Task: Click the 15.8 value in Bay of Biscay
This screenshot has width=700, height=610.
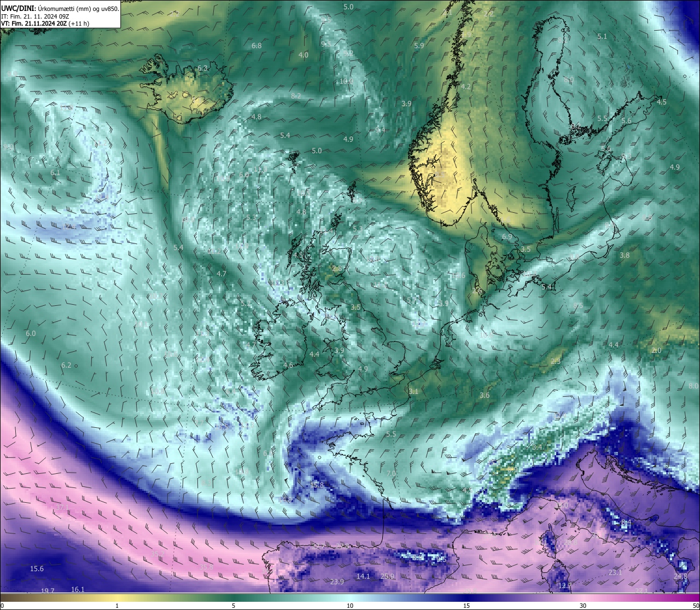Action: (x=317, y=485)
